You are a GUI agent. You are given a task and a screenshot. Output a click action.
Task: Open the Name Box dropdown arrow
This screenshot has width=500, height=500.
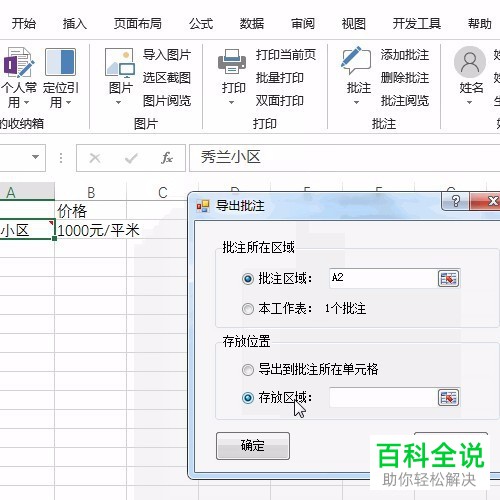(x=35, y=157)
